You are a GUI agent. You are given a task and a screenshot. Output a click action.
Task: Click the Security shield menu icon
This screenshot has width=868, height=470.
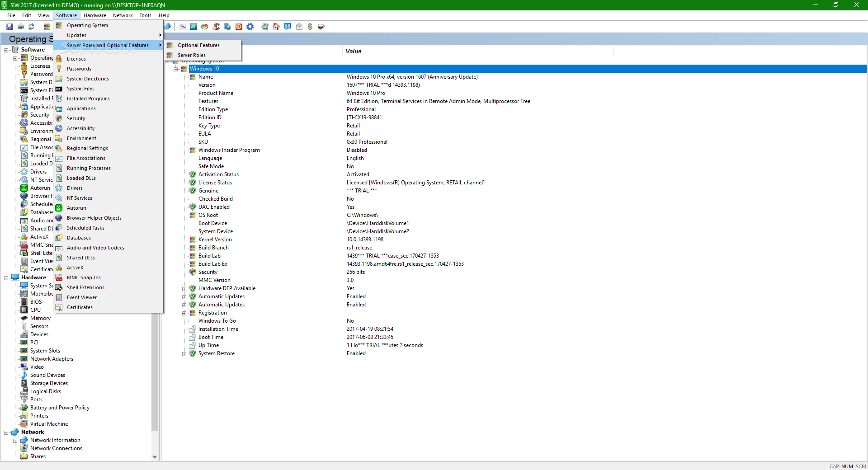pos(59,118)
